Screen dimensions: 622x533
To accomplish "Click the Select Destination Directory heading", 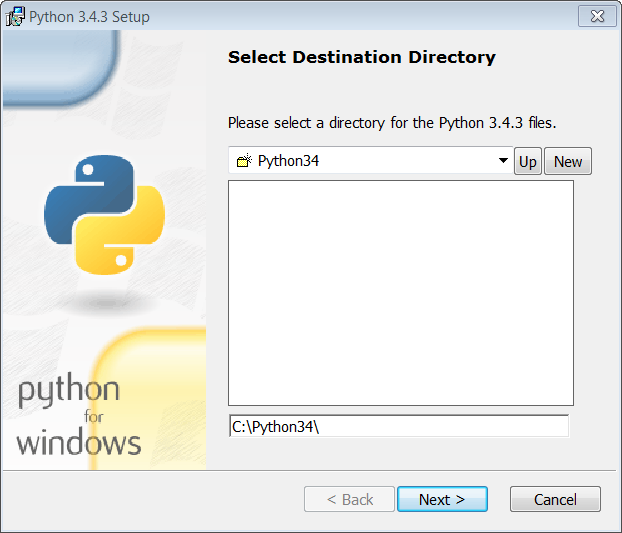I will 361,57.
